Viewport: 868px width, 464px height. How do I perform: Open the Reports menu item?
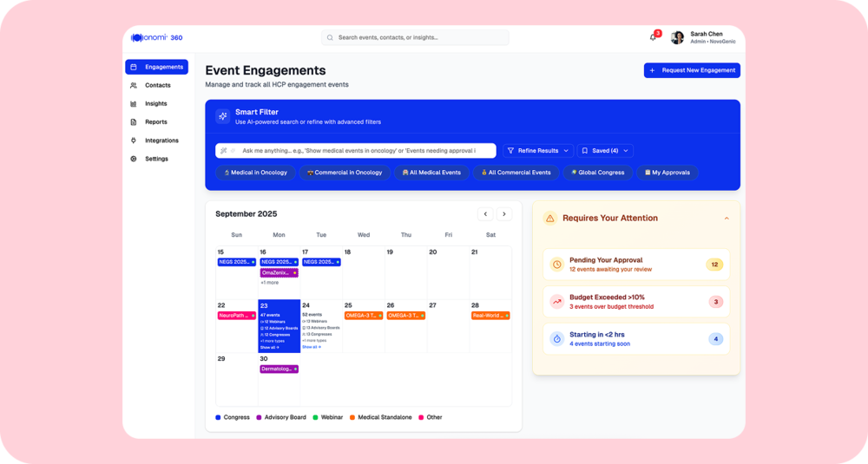156,121
